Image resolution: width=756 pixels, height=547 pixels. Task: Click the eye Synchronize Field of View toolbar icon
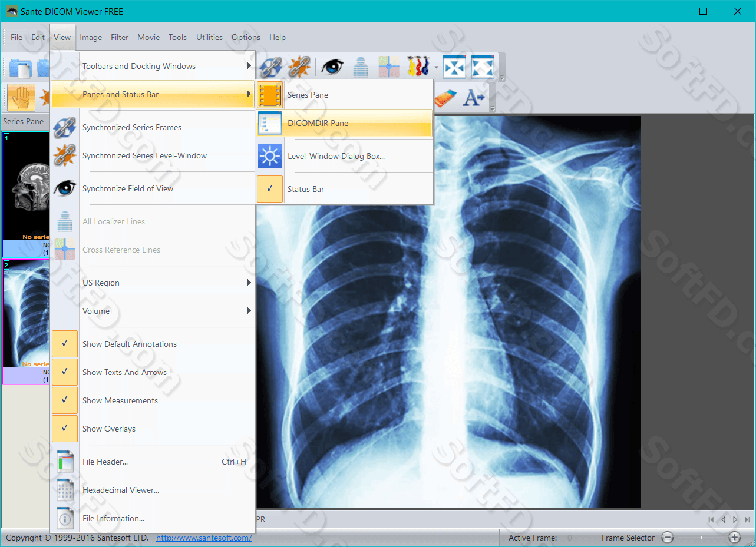(x=332, y=66)
